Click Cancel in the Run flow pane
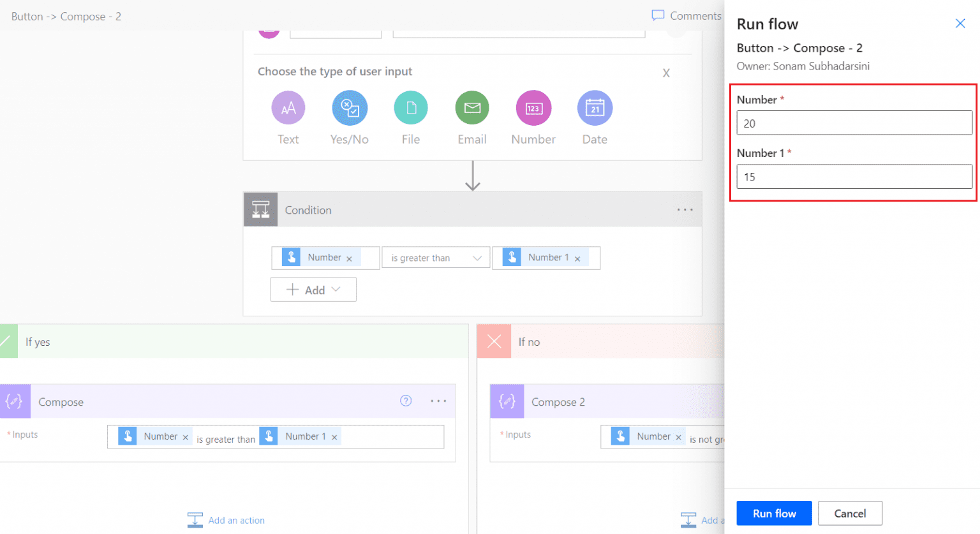 pyautogui.click(x=850, y=513)
